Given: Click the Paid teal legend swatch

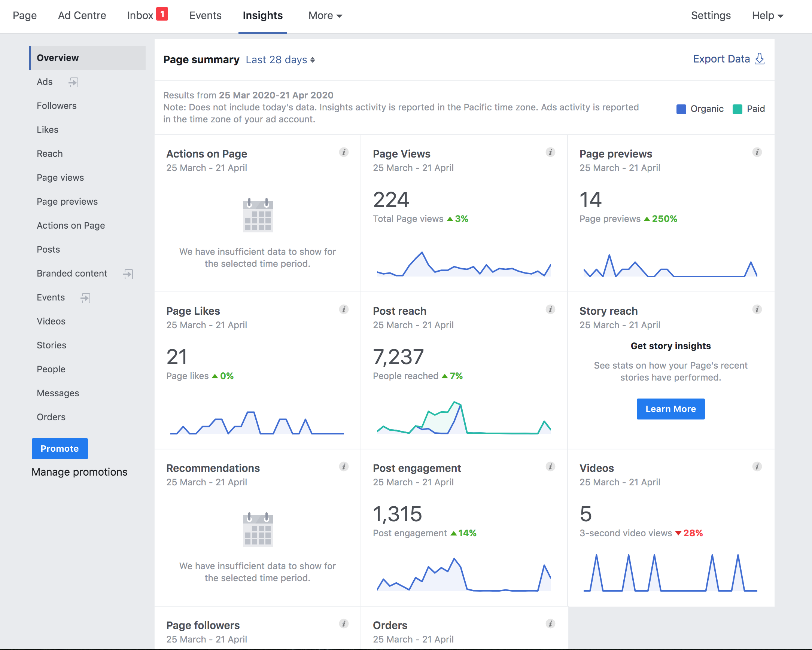Looking at the screenshot, I should click(737, 109).
